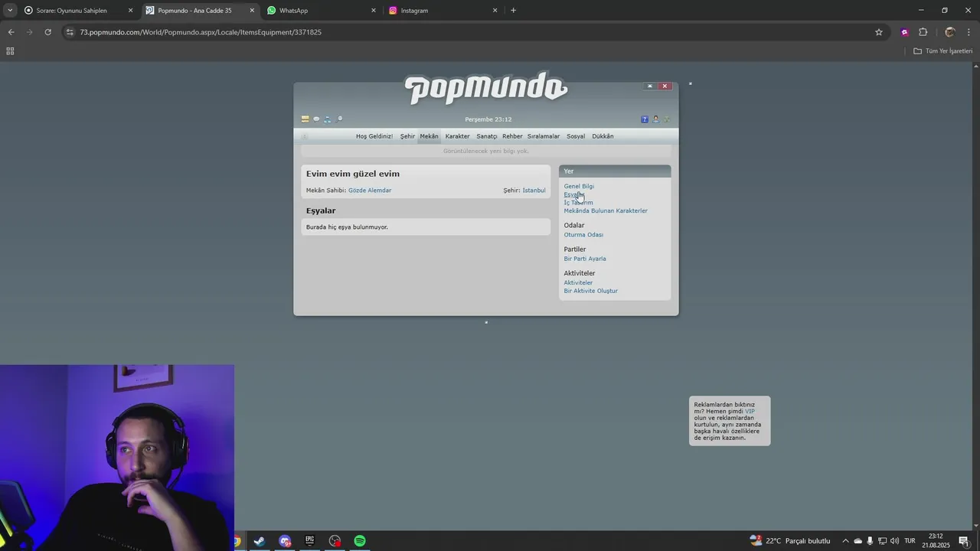This screenshot has width=980, height=551.
Task: Click the VIP link in ad notice
Action: 750,411
